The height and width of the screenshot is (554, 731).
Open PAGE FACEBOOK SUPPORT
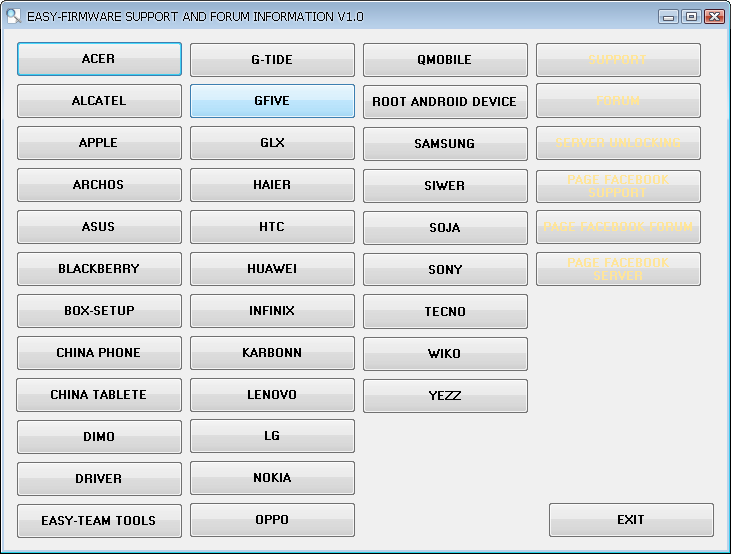[x=618, y=186]
